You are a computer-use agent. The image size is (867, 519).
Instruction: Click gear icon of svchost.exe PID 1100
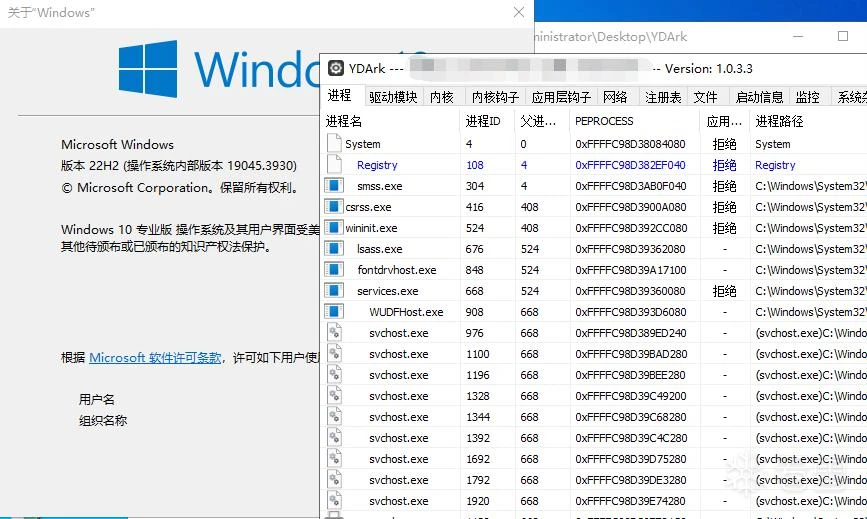[334, 354]
